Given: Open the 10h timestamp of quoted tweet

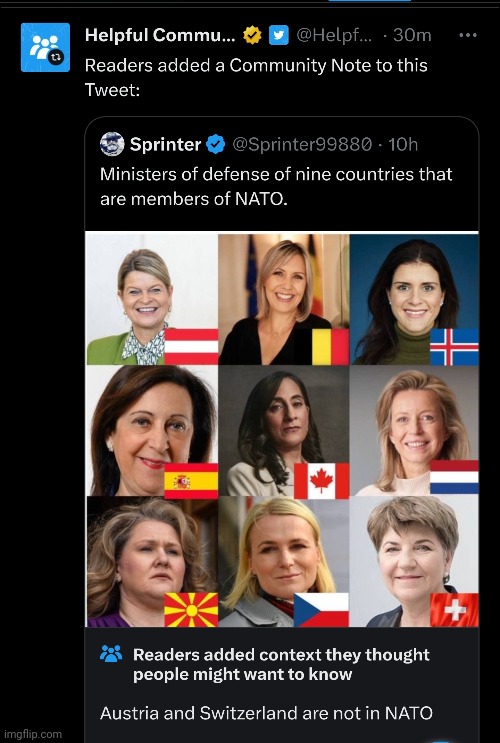Looking at the screenshot, I should point(403,144).
